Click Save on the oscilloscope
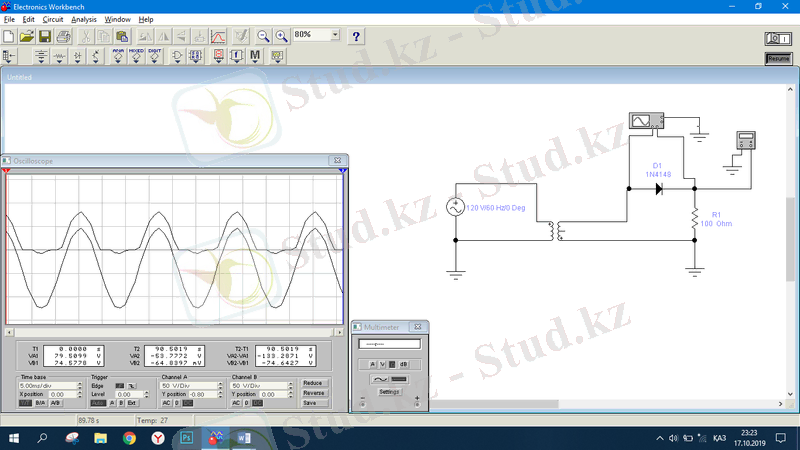 pyautogui.click(x=314, y=403)
